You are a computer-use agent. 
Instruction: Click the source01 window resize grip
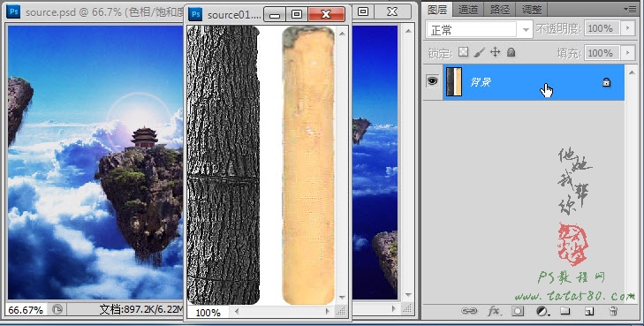[341, 312]
